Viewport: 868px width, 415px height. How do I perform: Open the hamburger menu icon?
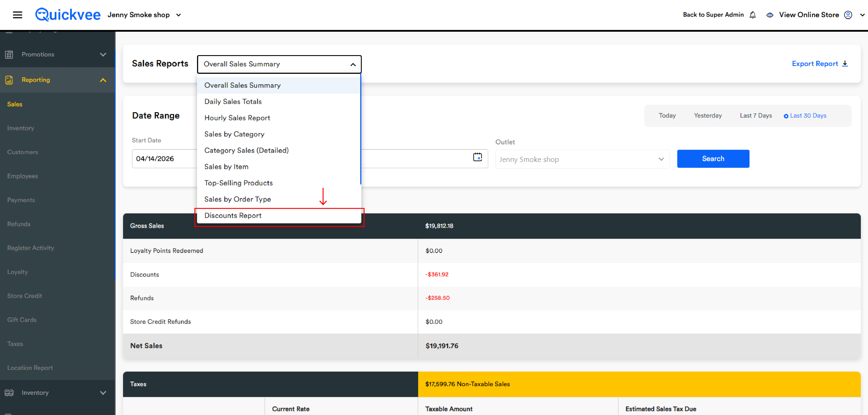coord(18,15)
